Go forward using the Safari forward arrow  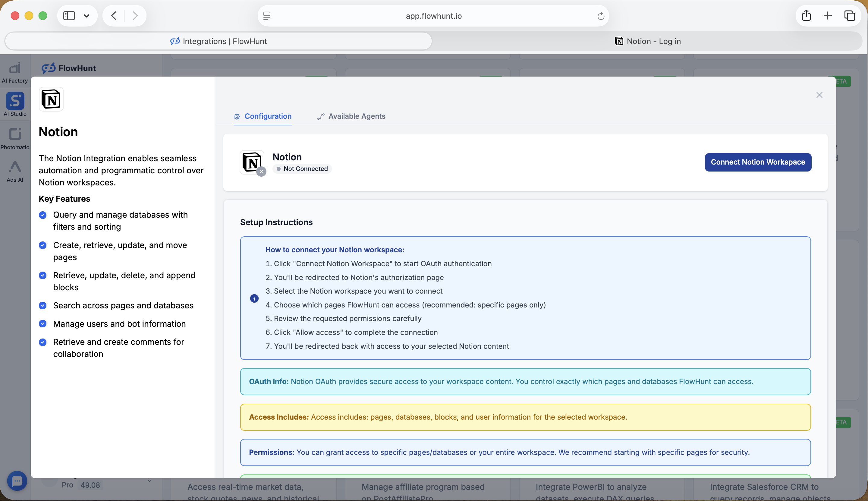click(x=135, y=16)
